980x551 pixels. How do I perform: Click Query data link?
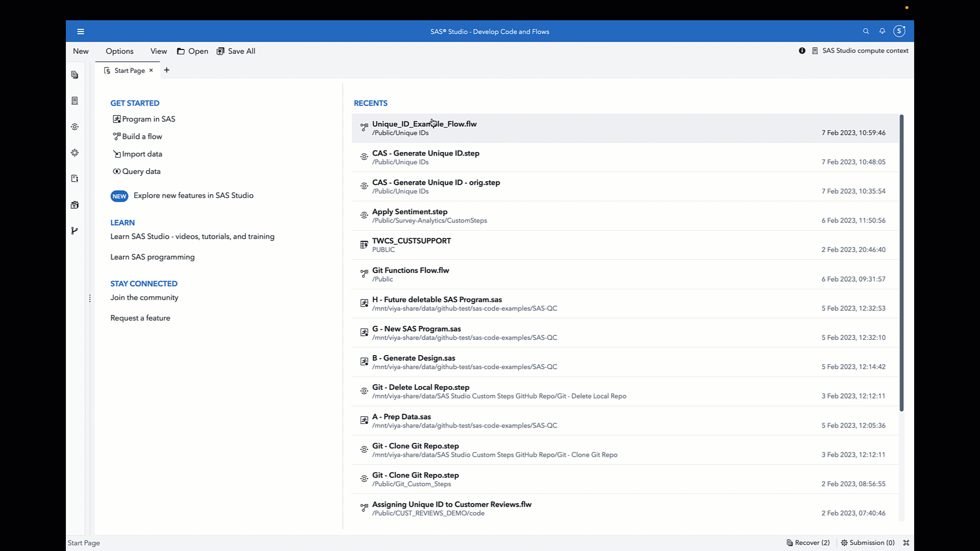137,171
